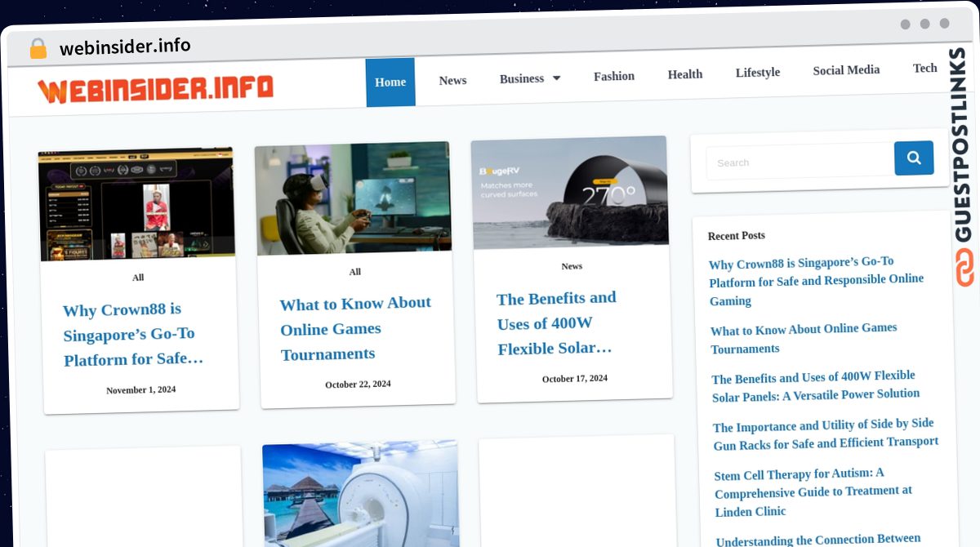This screenshot has width=980, height=547.
Task: Open the Lifestyle menu item
Action: tap(758, 72)
